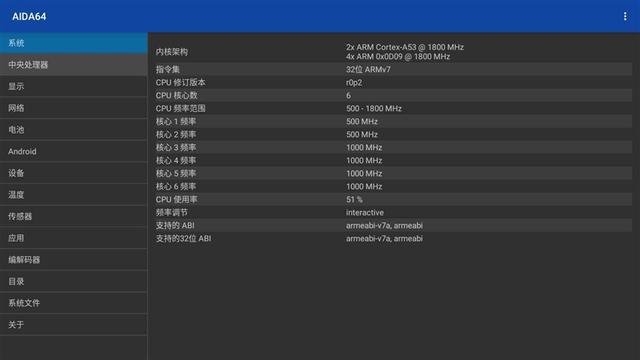Open the three-dot overflow menu
The width and height of the screenshot is (640, 360).
(x=625, y=16)
